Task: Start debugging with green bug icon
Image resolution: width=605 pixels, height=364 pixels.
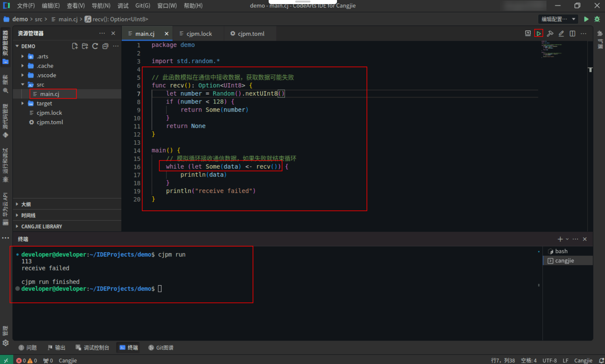Action: pyautogui.click(x=597, y=19)
